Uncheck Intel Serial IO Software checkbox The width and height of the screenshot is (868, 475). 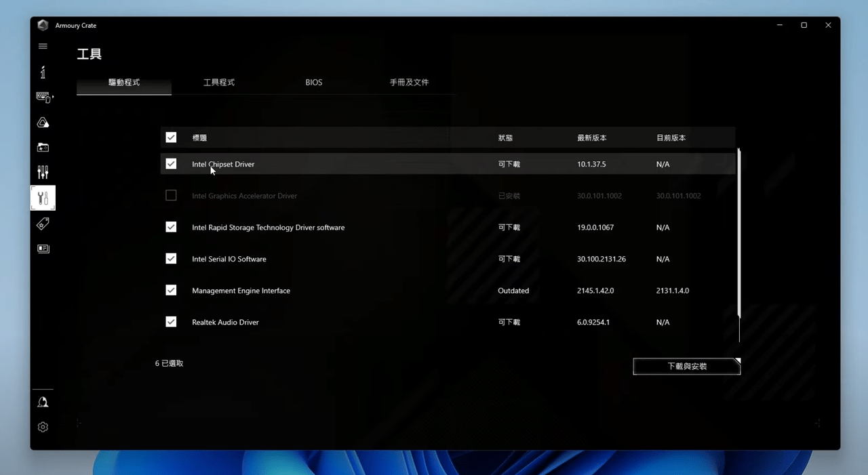171,259
